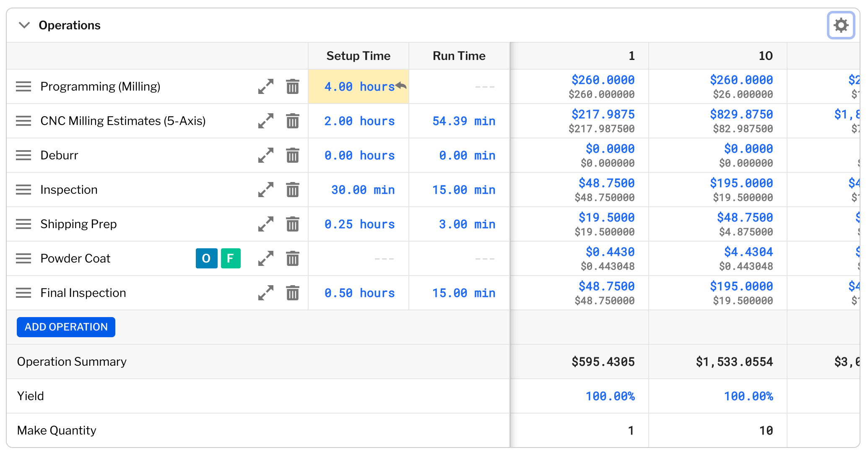The height and width of the screenshot is (458, 868).
Task: Open the Operations settings gear
Action: tap(840, 25)
